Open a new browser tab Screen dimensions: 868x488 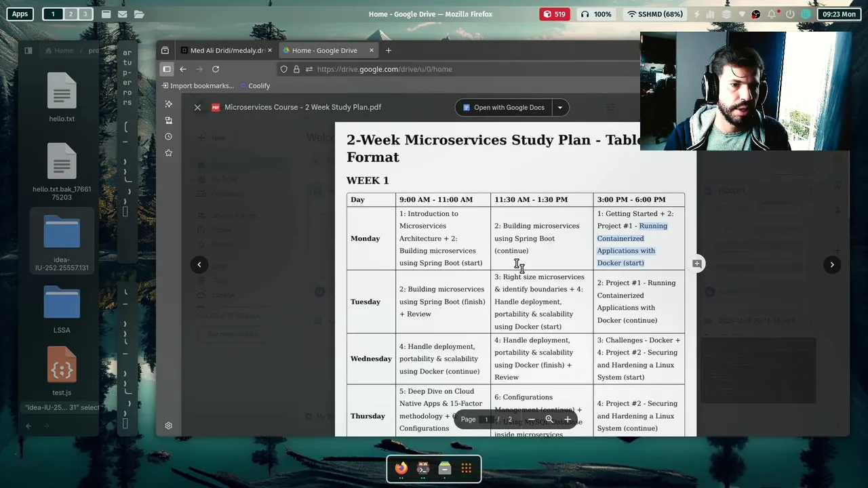tap(389, 50)
